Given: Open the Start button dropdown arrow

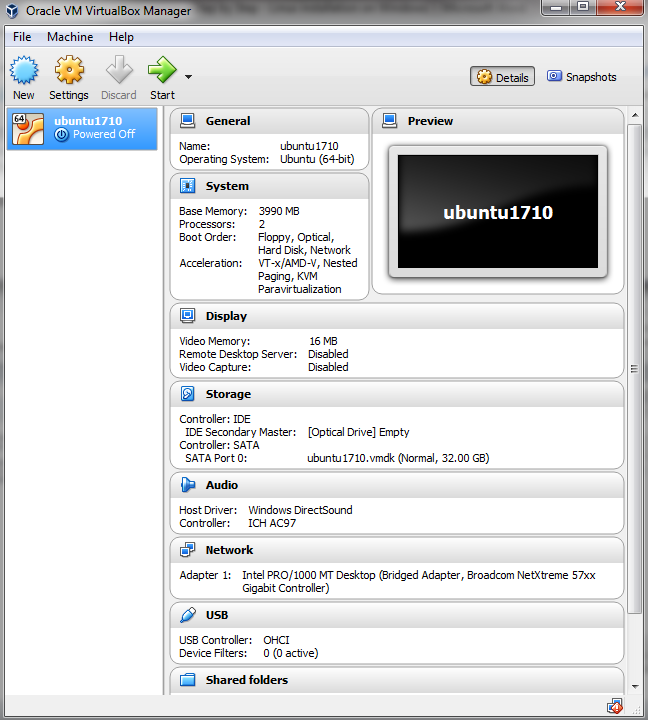Looking at the screenshot, I should click(188, 77).
